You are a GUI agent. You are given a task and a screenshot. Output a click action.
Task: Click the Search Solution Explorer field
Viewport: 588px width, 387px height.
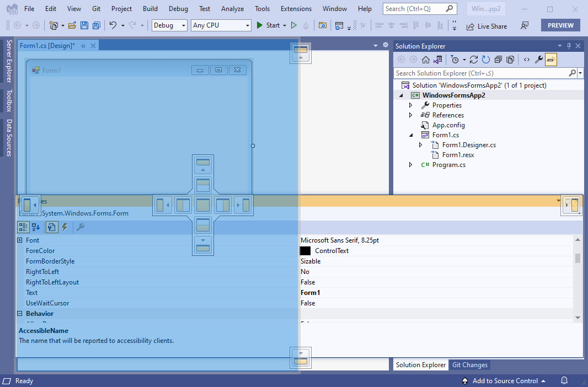[x=480, y=73]
